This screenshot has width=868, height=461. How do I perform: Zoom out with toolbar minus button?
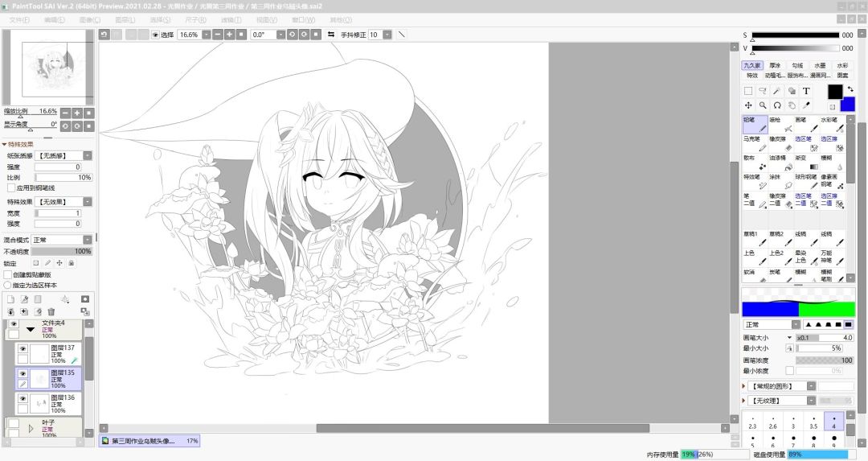[218, 35]
